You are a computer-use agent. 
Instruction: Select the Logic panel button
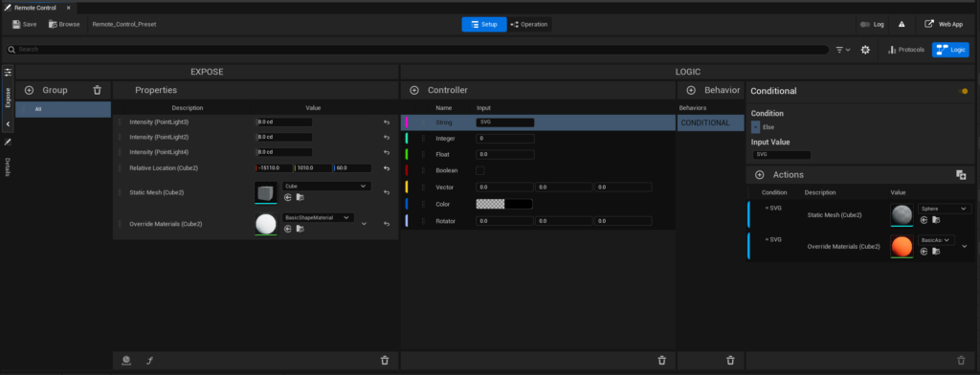pos(950,50)
